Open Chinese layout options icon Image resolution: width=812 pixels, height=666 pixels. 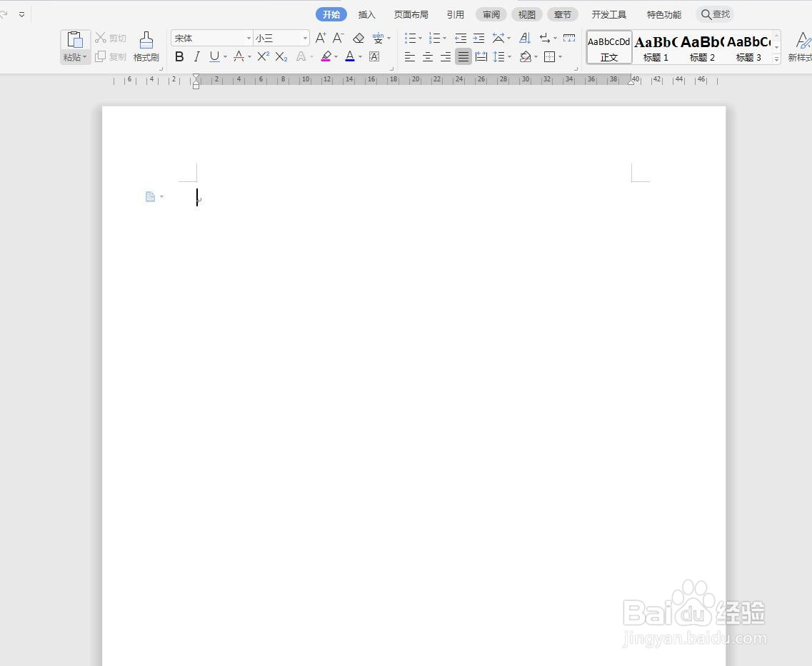(498, 38)
